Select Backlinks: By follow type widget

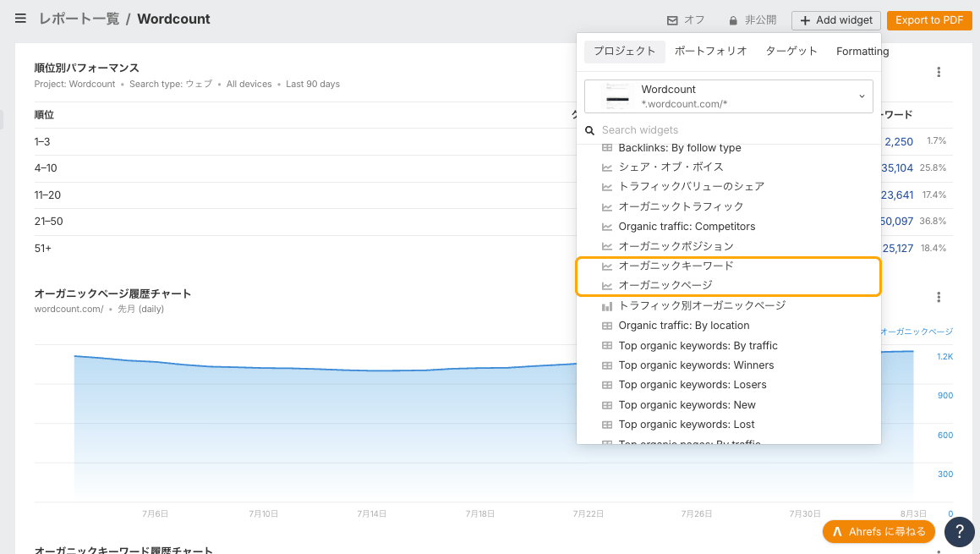(x=679, y=148)
